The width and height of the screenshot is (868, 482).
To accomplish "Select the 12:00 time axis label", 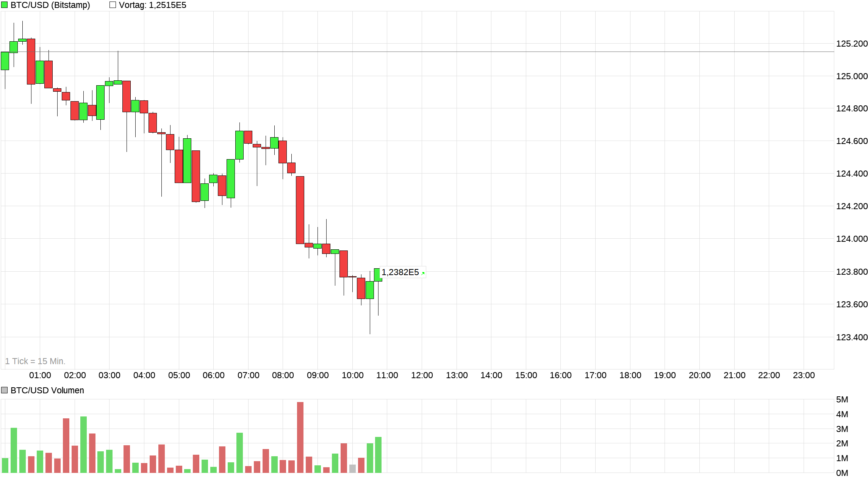I will pyautogui.click(x=422, y=375).
